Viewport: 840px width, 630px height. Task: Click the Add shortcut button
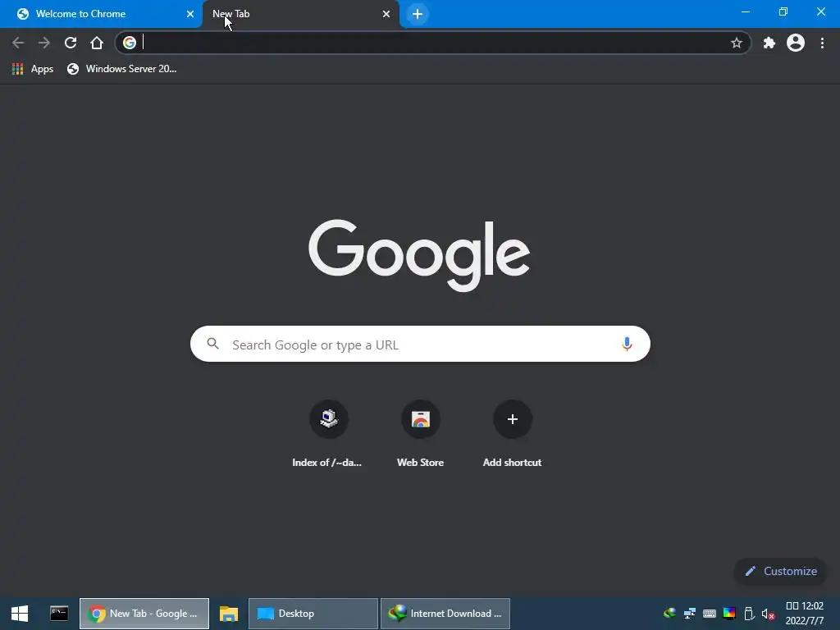512,434
